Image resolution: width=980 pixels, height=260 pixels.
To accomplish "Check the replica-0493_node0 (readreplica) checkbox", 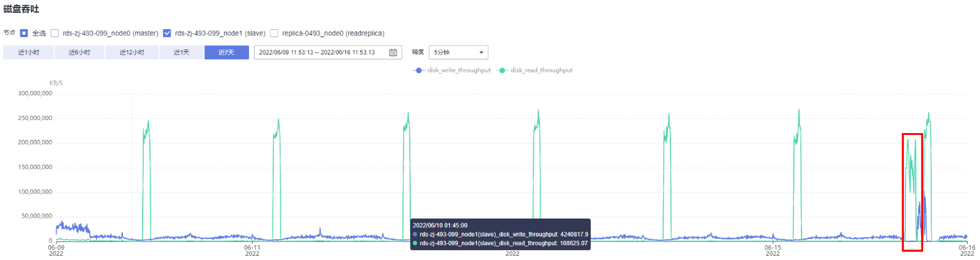I will pyautogui.click(x=274, y=33).
